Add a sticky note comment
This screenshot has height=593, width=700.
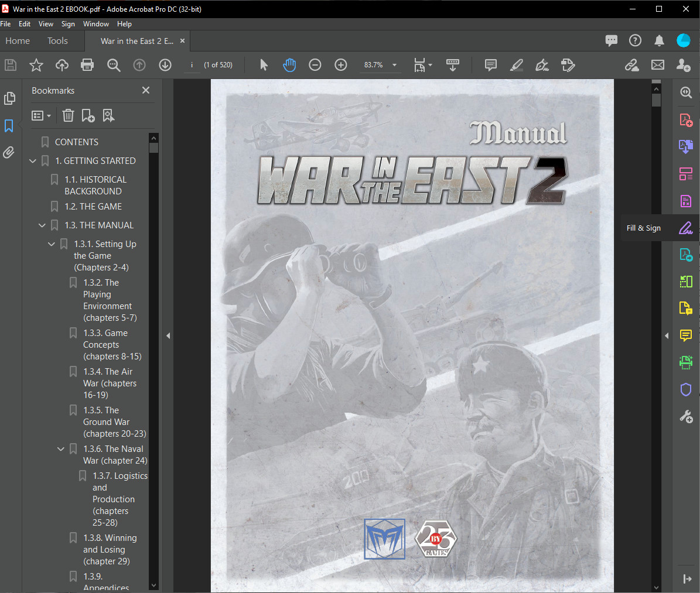(491, 65)
